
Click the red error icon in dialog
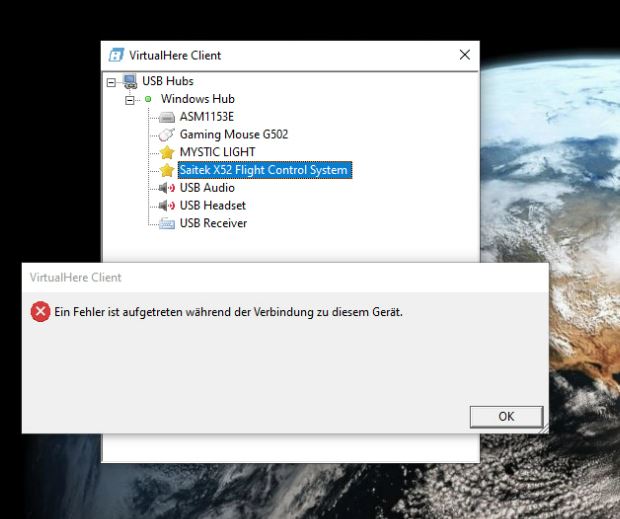pos(40,311)
